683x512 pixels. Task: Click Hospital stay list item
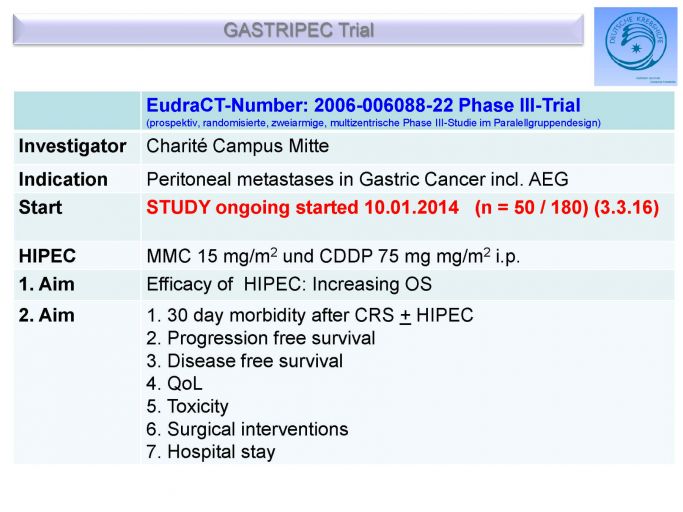click(211, 452)
